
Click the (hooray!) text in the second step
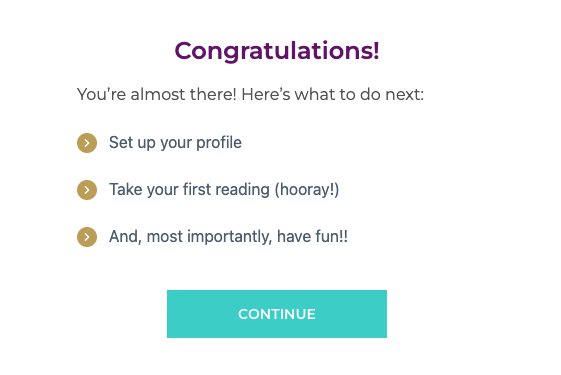pyautogui.click(x=307, y=190)
